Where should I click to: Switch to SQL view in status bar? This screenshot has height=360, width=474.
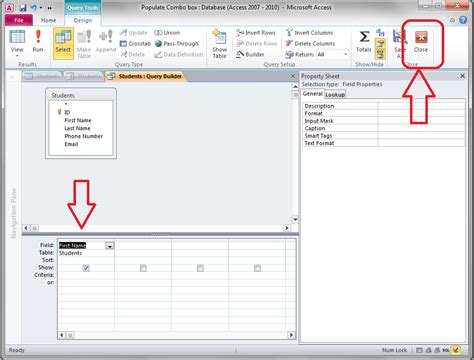(446, 350)
